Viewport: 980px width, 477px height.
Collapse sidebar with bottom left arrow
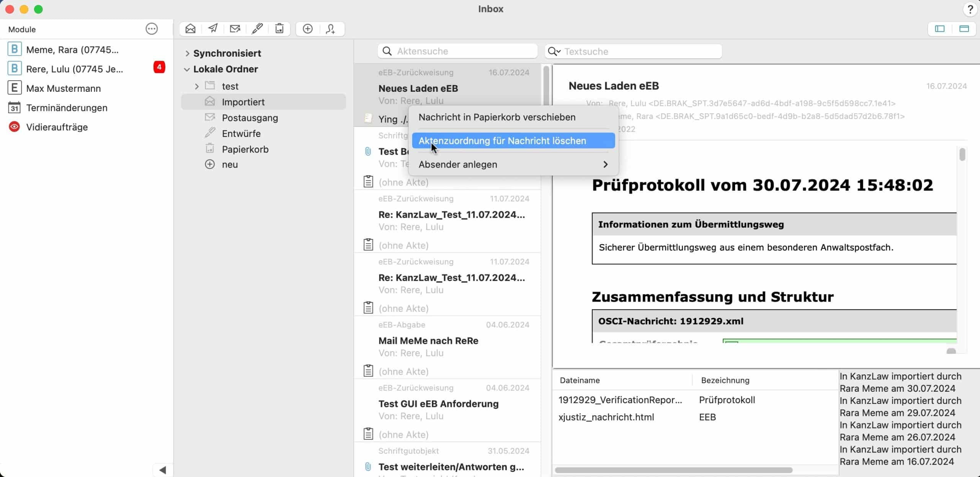tap(163, 470)
